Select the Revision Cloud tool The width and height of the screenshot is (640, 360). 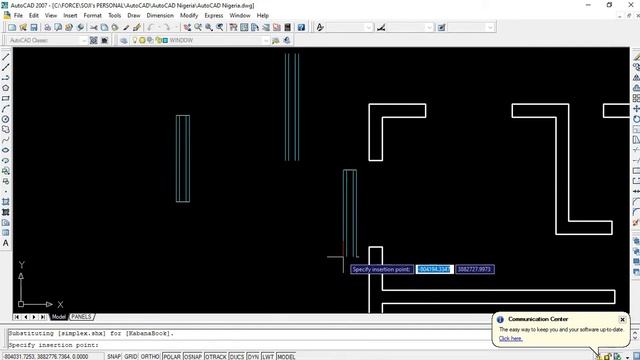click(x=6, y=129)
